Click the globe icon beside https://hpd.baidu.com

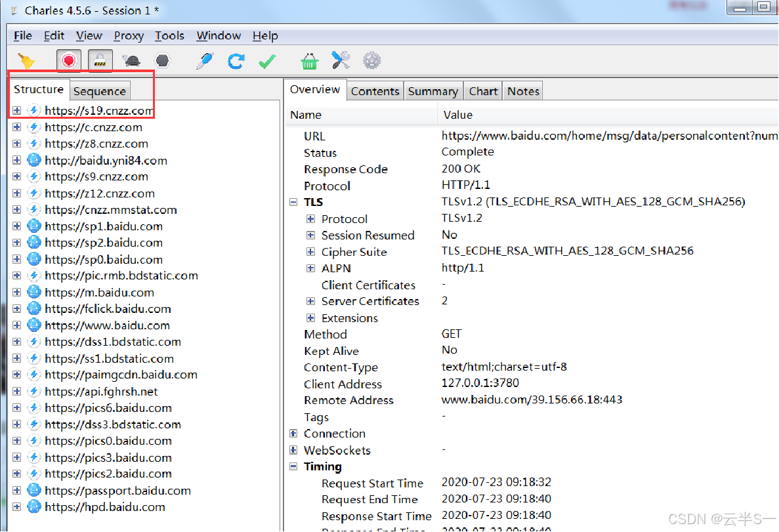pyautogui.click(x=33, y=507)
